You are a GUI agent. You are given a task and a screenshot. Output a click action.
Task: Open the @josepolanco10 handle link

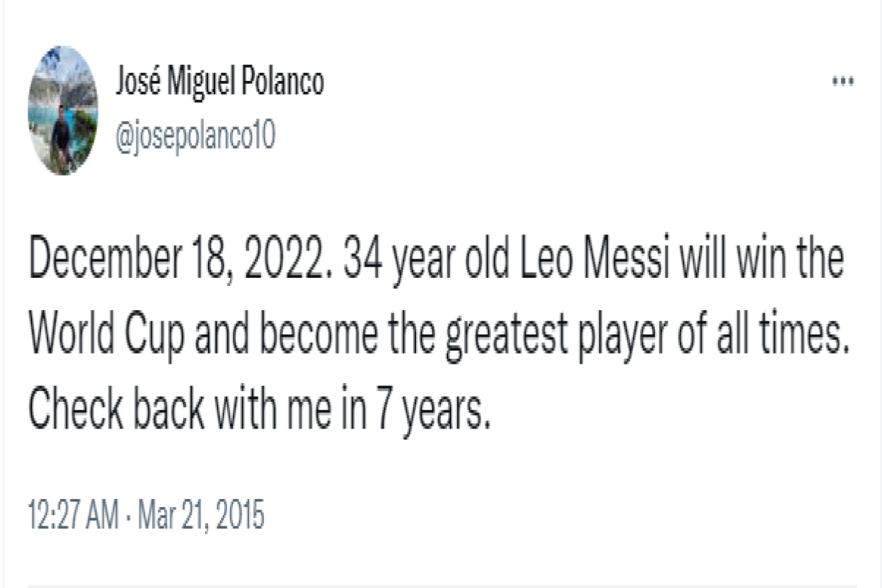coord(196,135)
